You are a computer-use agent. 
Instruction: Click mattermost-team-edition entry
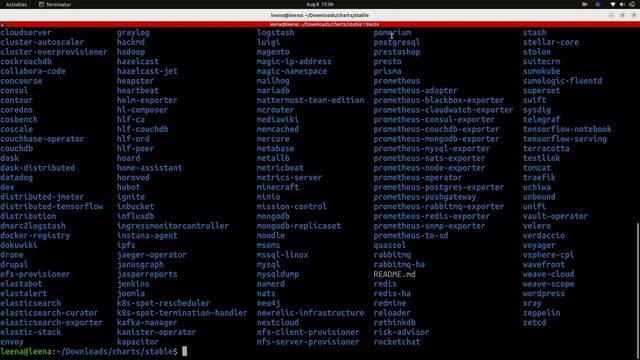pyautogui.click(x=310, y=100)
